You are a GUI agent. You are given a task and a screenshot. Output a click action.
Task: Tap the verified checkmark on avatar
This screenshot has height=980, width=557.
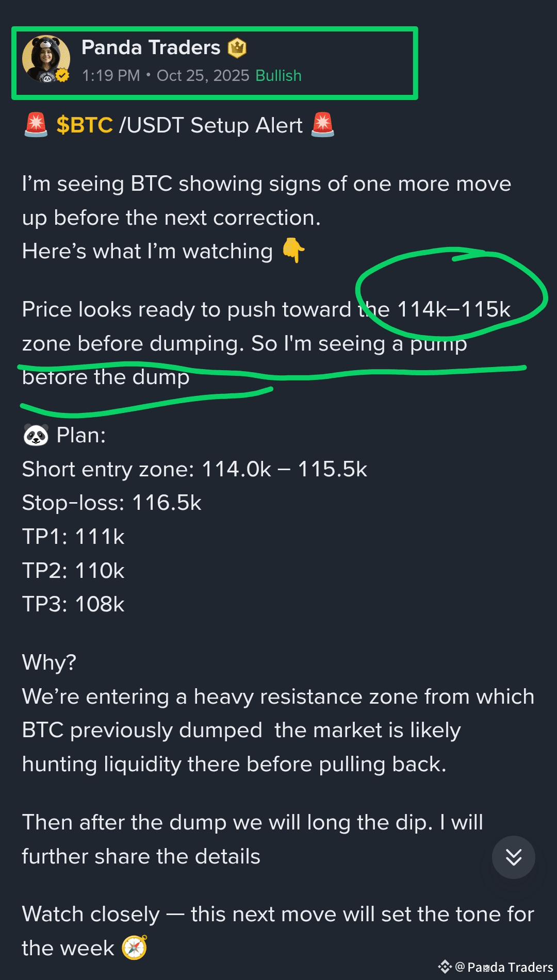click(63, 76)
